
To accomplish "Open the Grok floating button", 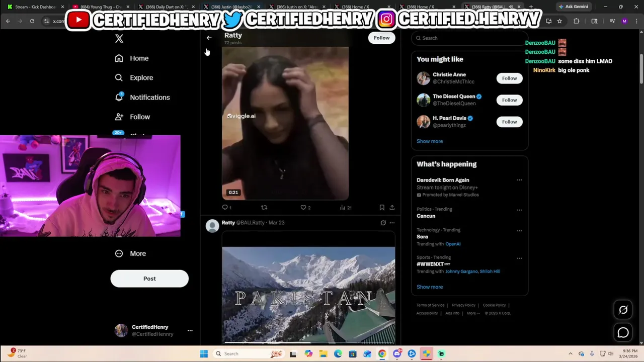I will point(623,310).
